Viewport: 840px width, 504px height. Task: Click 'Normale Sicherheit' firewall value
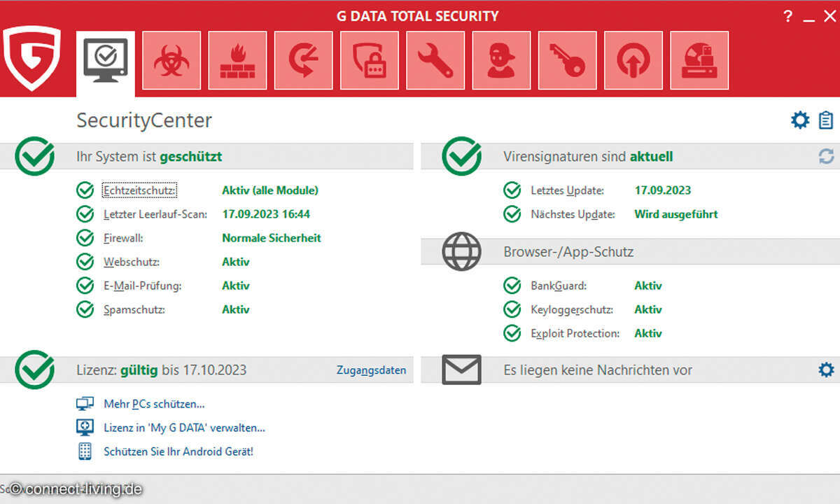tap(272, 238)
